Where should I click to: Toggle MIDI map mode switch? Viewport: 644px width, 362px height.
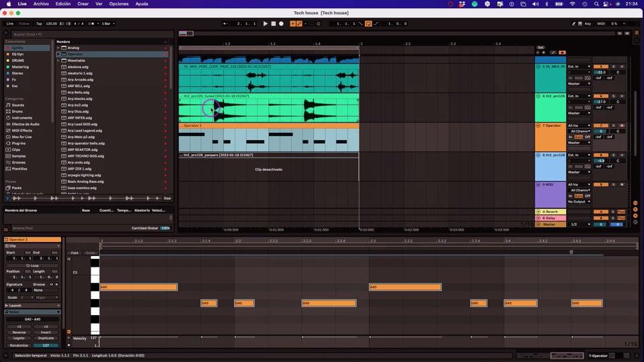[601, 24]
